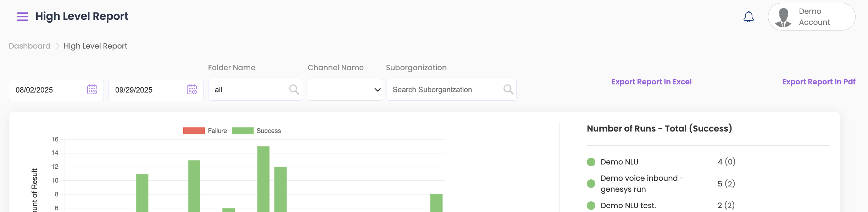The image size is (868, 212).
Task: Click Export Report In Pdf link
Action: 818,82
